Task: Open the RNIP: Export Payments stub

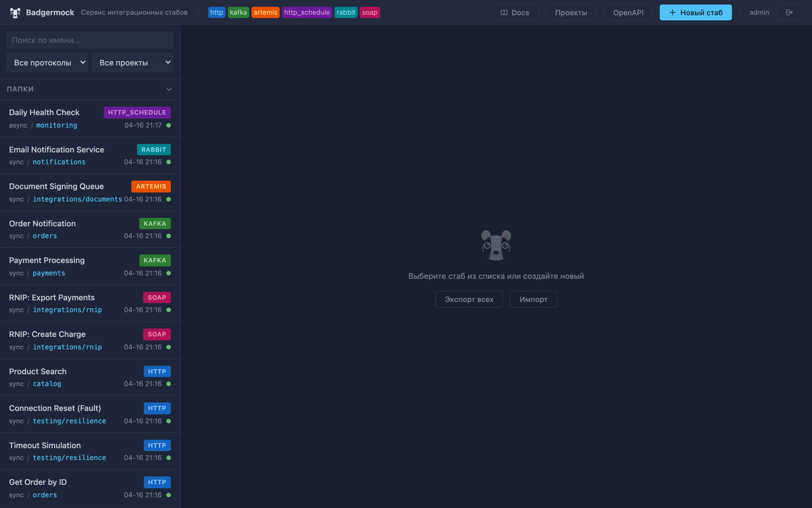Action: click(90, 303)
